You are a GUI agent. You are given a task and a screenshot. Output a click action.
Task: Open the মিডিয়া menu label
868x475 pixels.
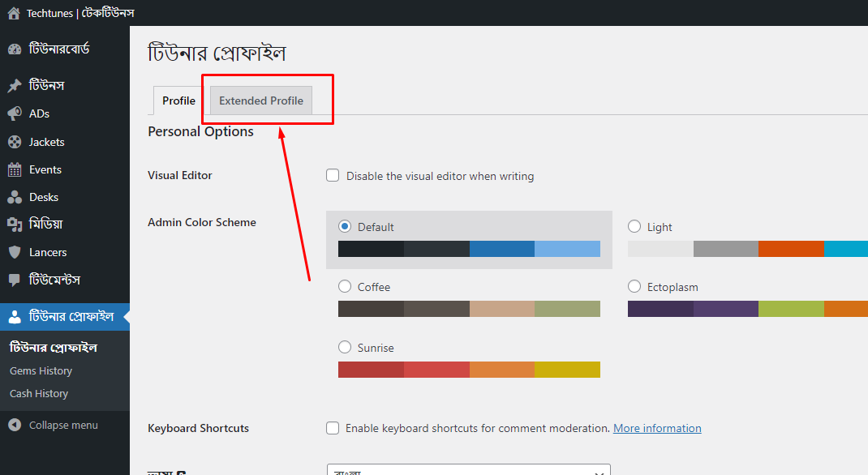(46, 224)
